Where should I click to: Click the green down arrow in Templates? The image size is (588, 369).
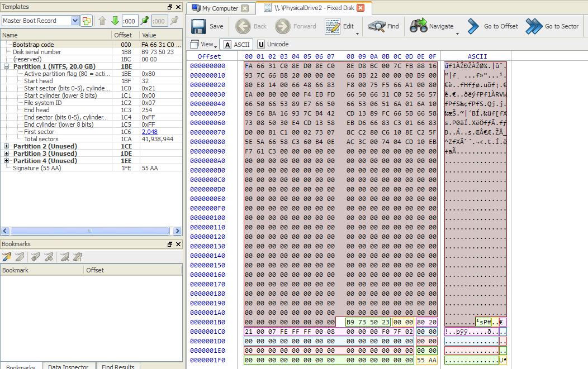pyautogui.click(x=115, y=21)
